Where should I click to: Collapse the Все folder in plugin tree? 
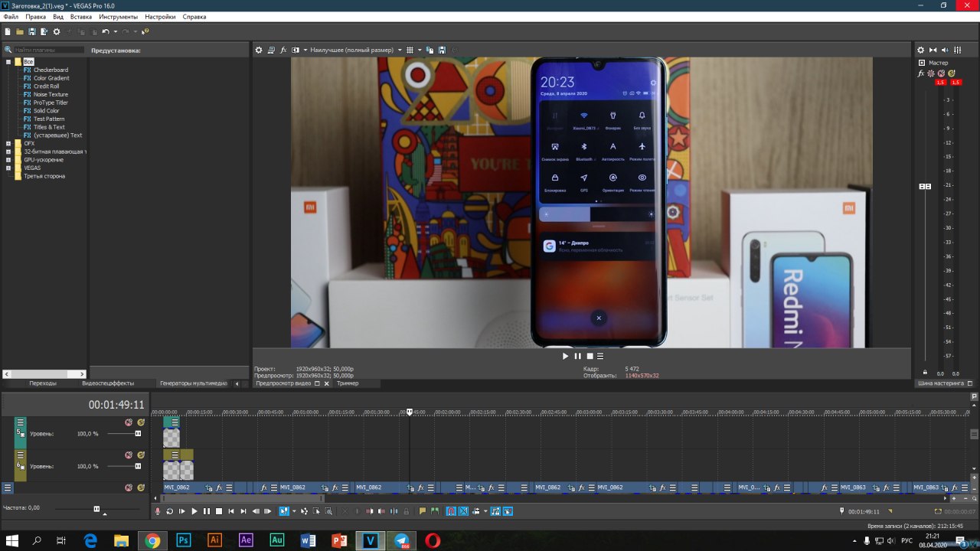(x=8, y=61)
